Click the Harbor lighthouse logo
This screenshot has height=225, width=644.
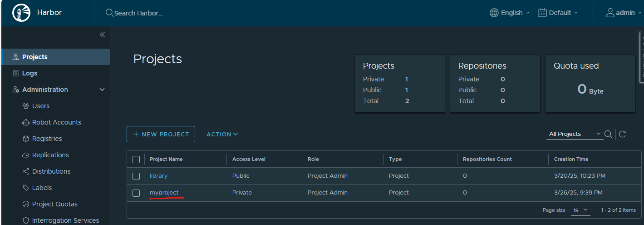tap(21, 13)
